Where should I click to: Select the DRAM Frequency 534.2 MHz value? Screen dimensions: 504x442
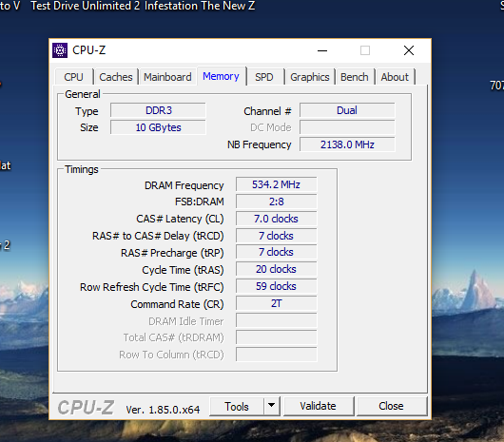click(277, 184)
